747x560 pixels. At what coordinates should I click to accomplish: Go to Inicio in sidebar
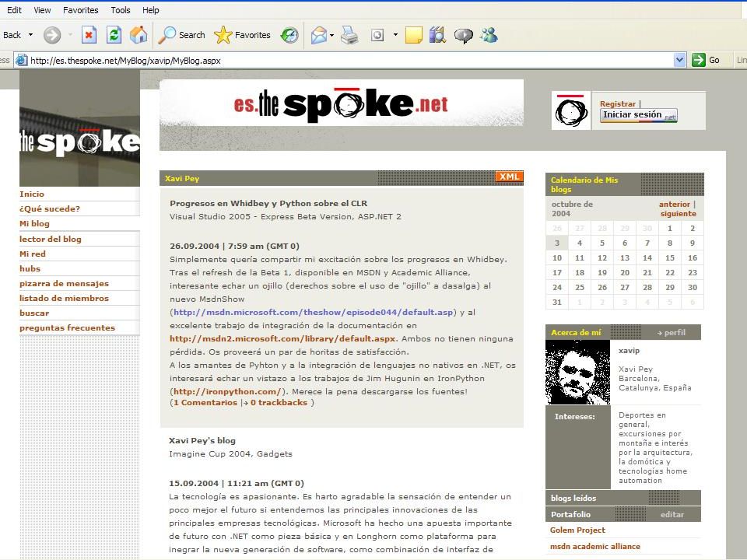click(32, 194)
